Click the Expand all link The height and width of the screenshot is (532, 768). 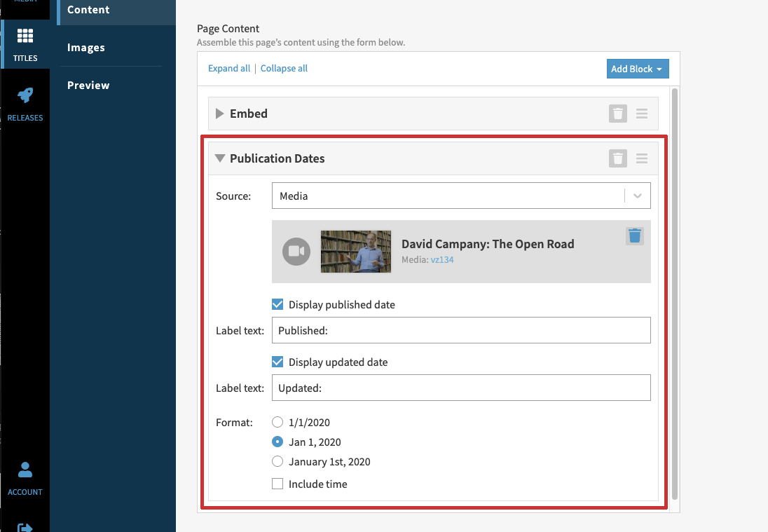tap(229, 69)
